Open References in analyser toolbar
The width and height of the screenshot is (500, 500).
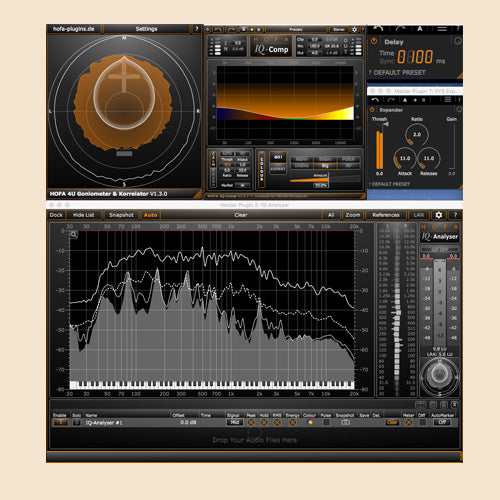coord(386,215)
